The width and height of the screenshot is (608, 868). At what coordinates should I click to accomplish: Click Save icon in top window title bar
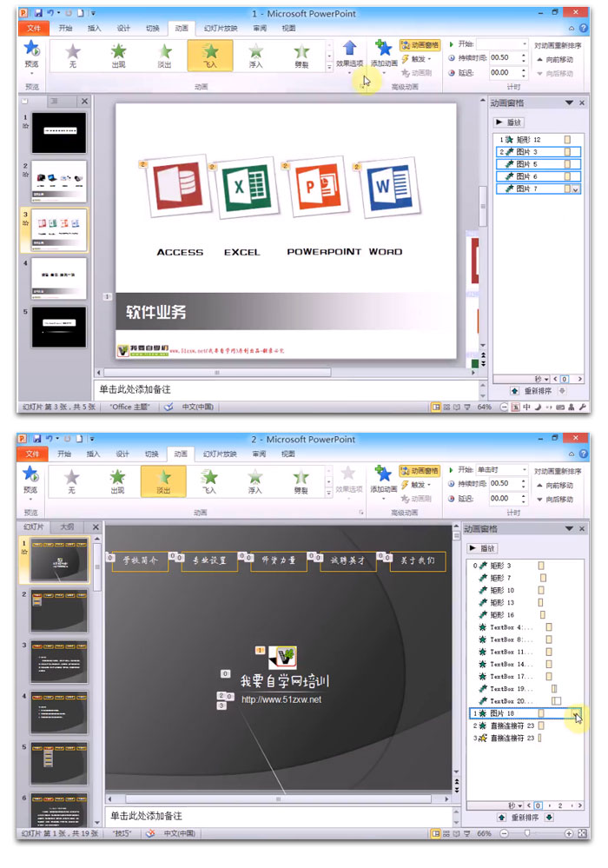click(x=38, y=13)
